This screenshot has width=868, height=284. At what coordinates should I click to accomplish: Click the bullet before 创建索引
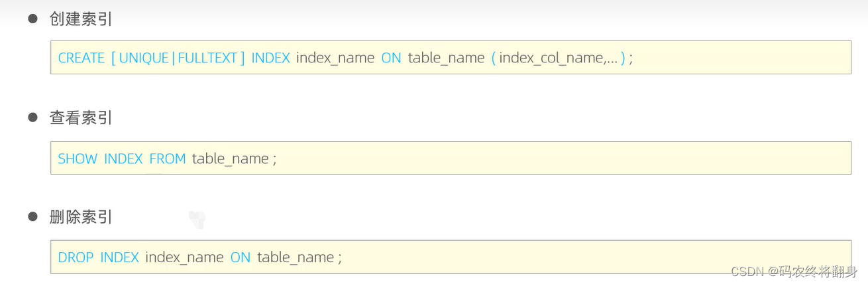[x=32, y=19]
